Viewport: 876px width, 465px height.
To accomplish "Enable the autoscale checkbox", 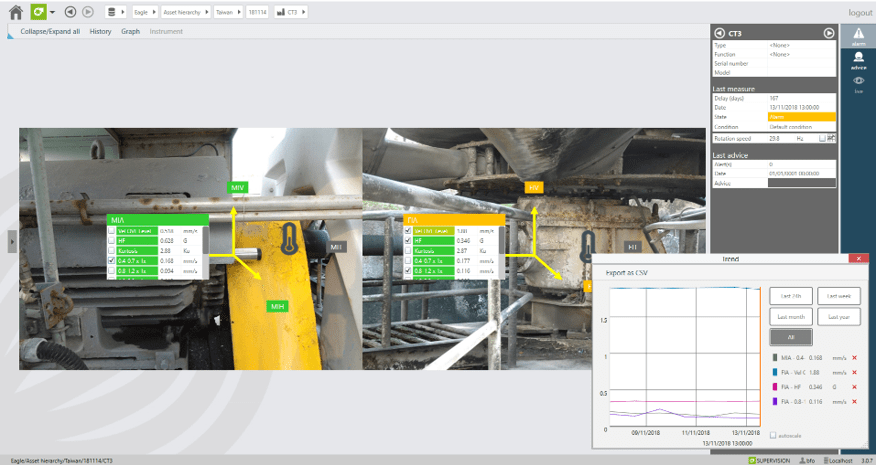I will tap(773, 435).
